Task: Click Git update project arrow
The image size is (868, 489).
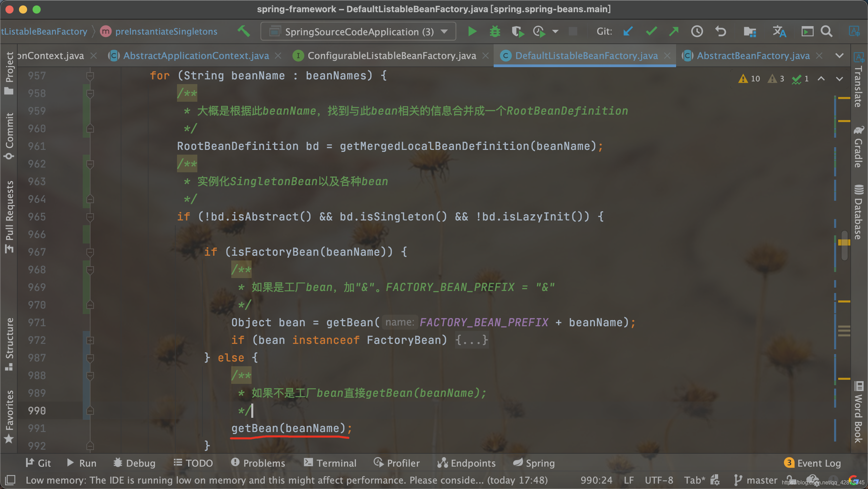Action: [x=628, y=32]
